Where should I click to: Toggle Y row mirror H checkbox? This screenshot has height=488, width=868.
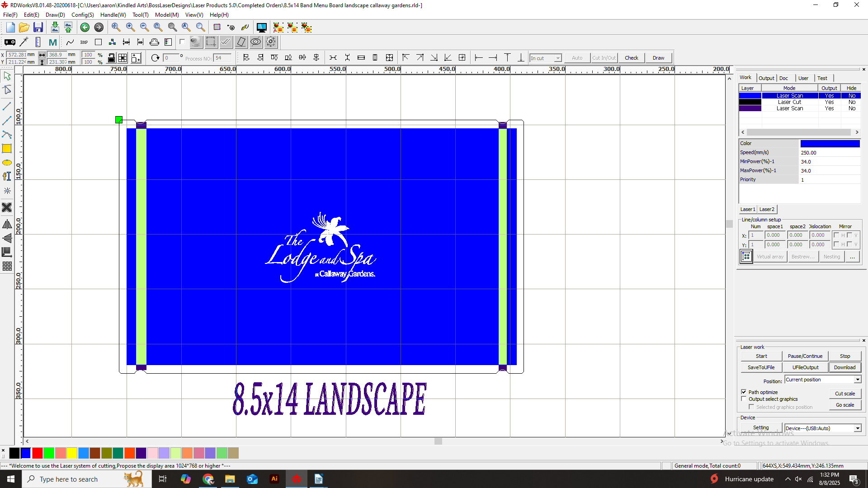click(837, 244)
